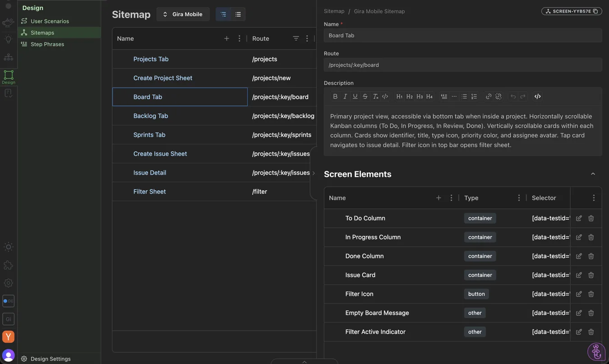The image size is (609, 364).
Task: Insert blockquote in Description editor
Action: (x=444, y=97)
